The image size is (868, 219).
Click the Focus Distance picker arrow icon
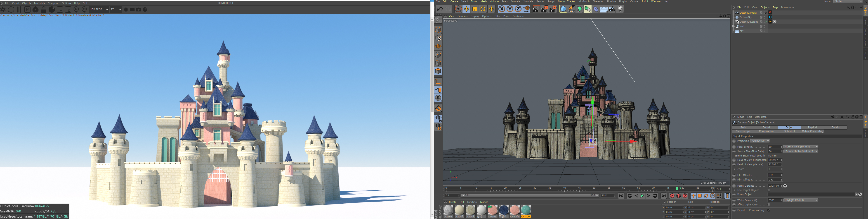tap(785, 185)
